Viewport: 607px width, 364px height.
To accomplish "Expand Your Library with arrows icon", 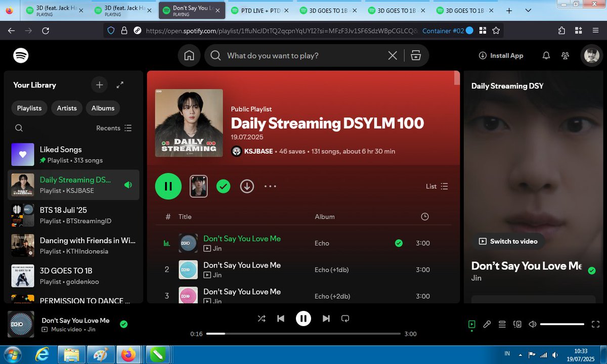I will 120,85.
